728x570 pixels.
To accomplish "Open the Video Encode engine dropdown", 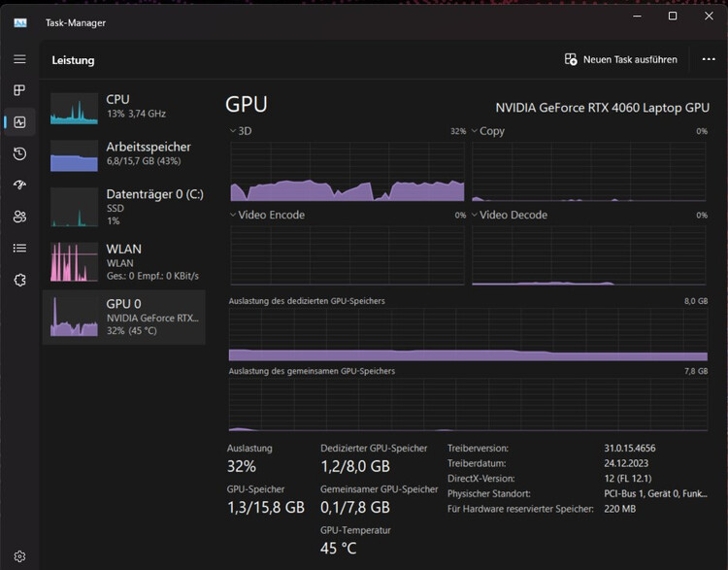I will [268, 216].
